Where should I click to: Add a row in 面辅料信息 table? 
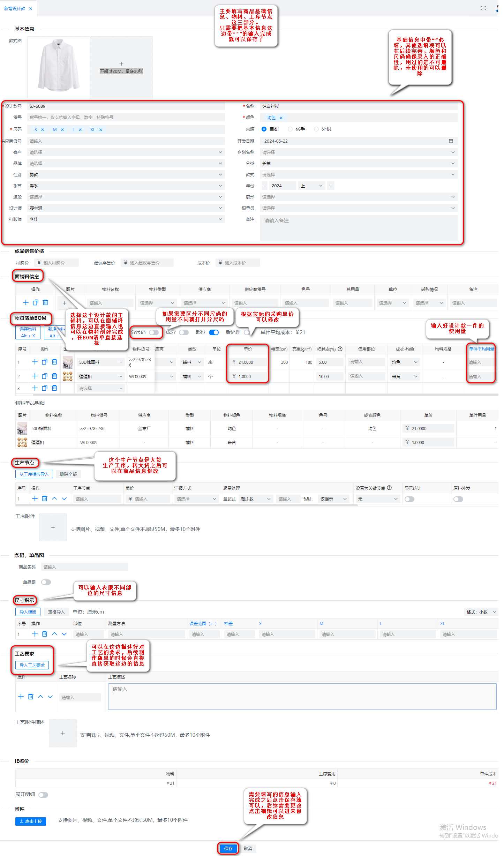(25, 302)
